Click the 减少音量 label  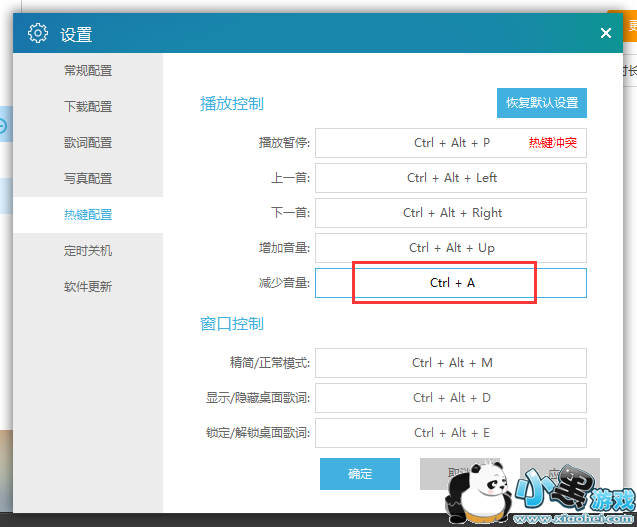click(284, 283)
